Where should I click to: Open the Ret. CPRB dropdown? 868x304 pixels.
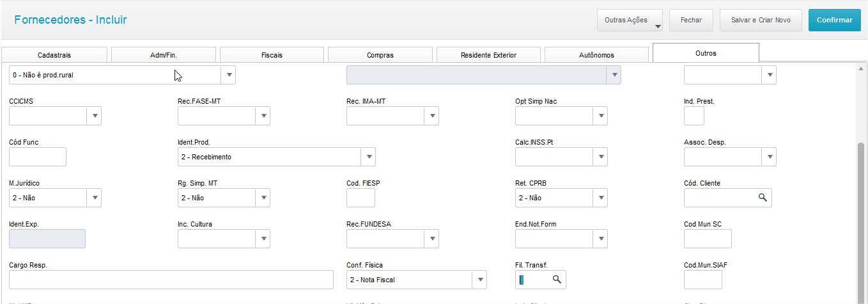[600, 198]
